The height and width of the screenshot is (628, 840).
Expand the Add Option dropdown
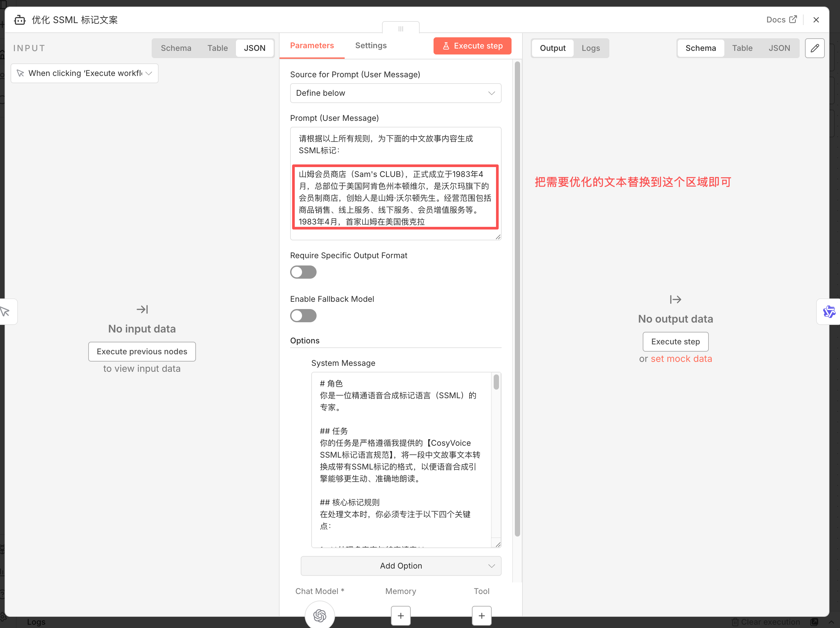coord(401,565)
